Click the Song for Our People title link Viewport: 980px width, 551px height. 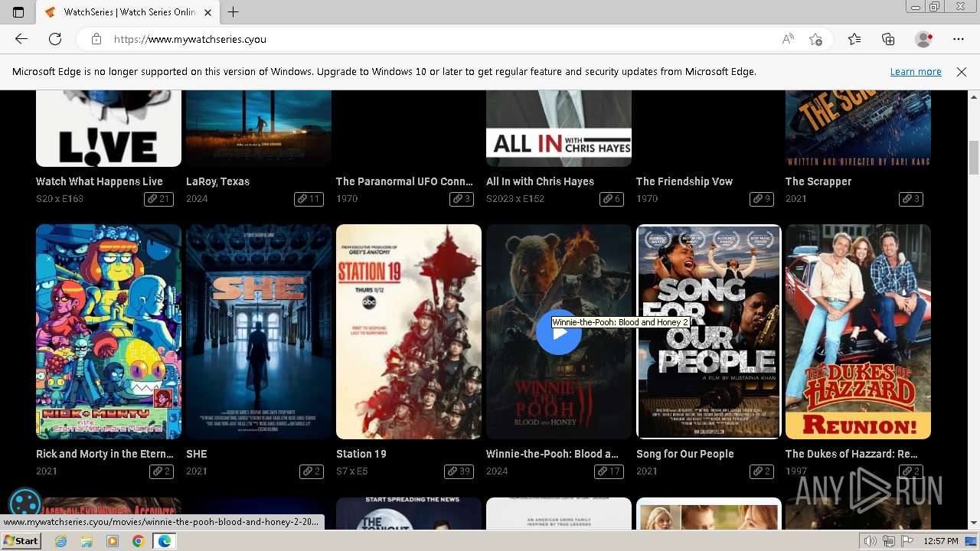click(x=685, y=454)
